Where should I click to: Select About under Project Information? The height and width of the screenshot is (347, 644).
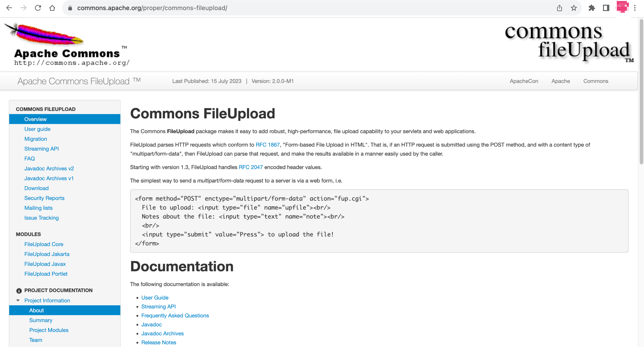pyautogui.click(x=65, y=310)
